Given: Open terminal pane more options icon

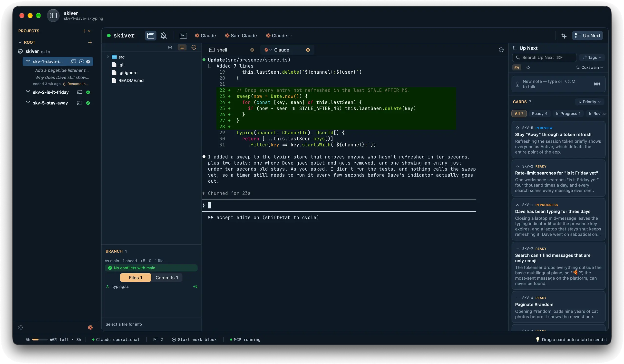Looking at the screenshot, I should coord(501,50).
